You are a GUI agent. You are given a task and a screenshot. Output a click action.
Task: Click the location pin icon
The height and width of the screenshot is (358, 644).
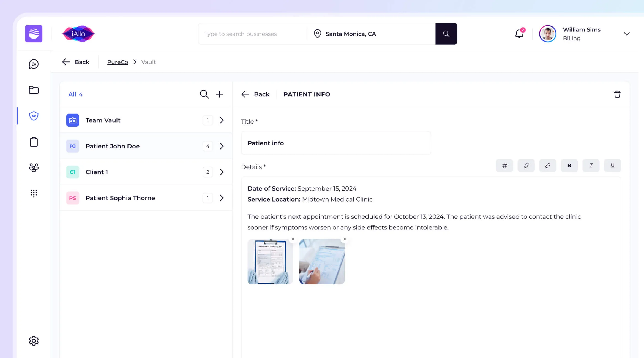[317, 34]
